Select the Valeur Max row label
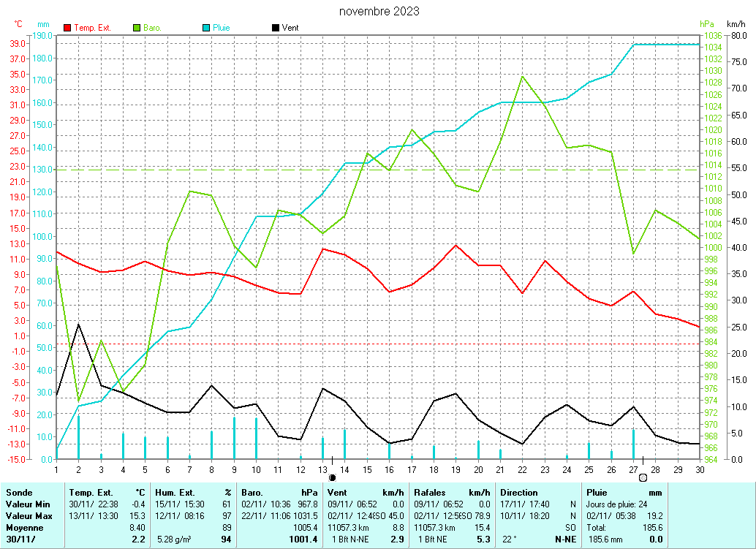 (29, 515)
